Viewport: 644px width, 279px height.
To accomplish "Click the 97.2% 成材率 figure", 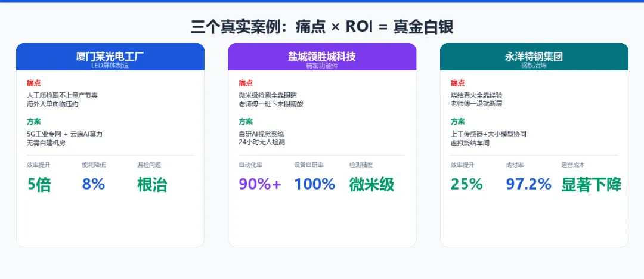I will pos(528,184).
